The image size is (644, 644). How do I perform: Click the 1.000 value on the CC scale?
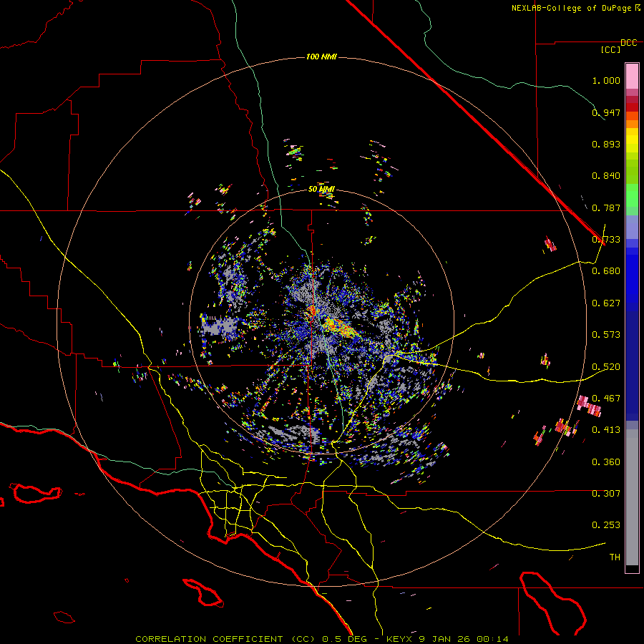(606, 80)
